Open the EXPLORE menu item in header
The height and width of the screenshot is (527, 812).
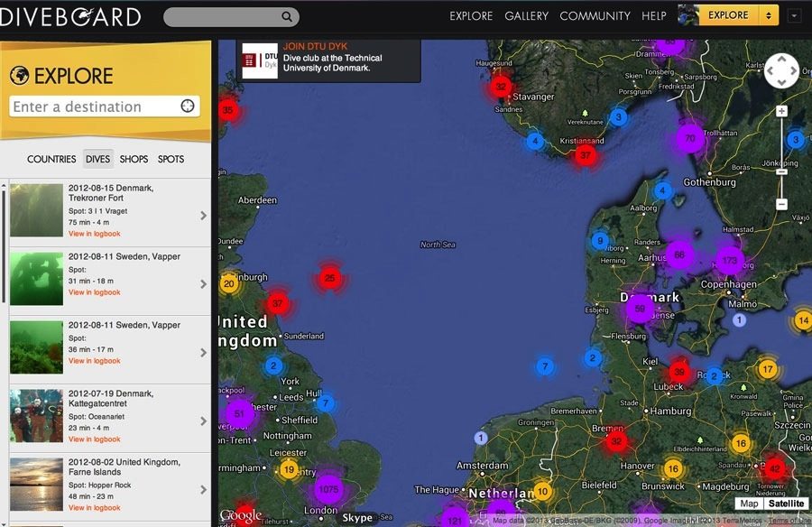pos(471,16)
